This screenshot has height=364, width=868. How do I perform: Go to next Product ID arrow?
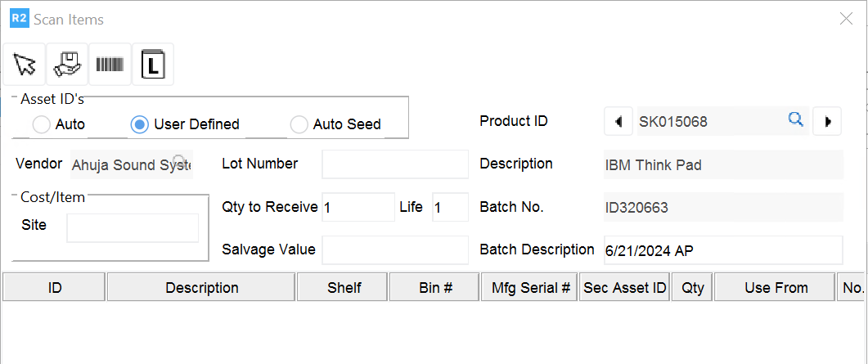coord(827,121)
